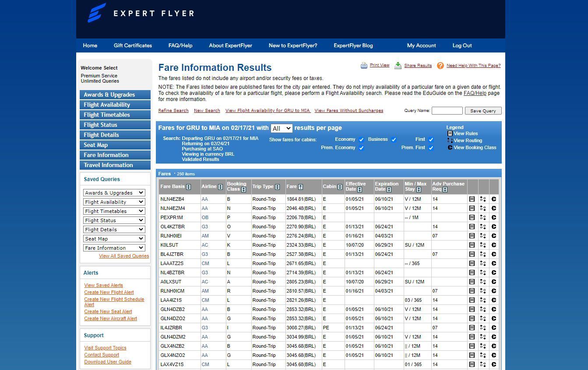The width and height of the screenshot is (588, 370).
Task: Open the Seat Map sidebar section
Action: [115, 145]
